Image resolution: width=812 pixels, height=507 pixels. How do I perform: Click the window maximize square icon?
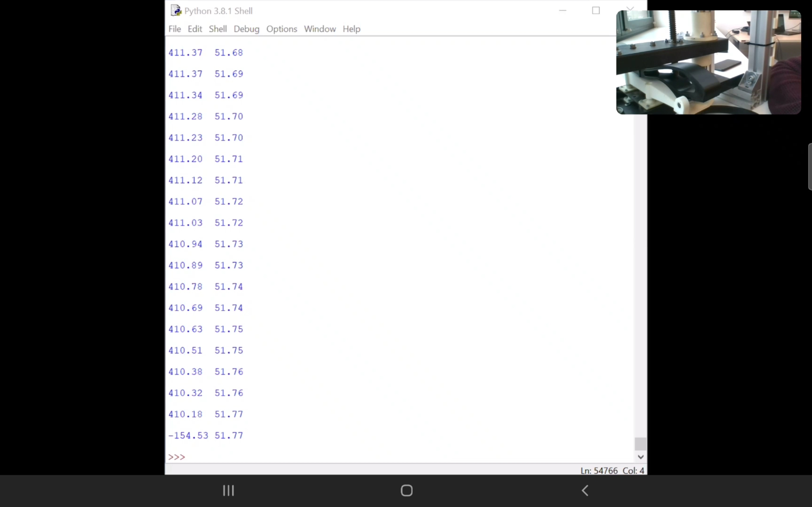(596, 11)
